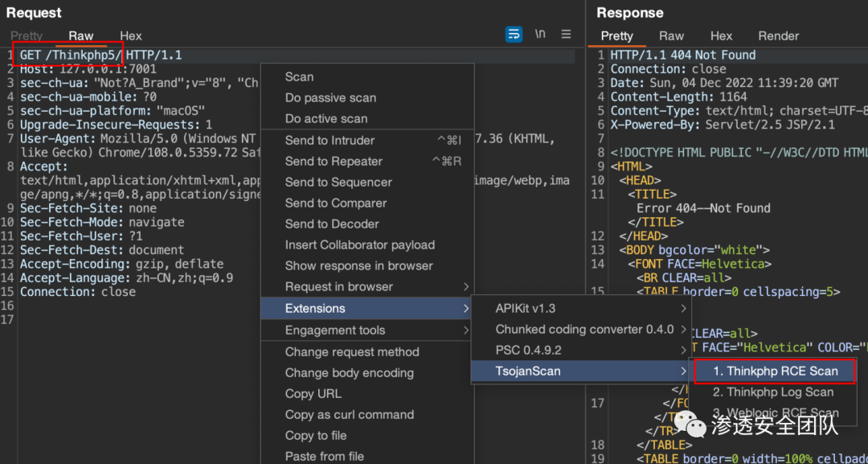The image size is (868, 464).
Task: Switch Request view to Pretty tab
Action: click(27, 36)
